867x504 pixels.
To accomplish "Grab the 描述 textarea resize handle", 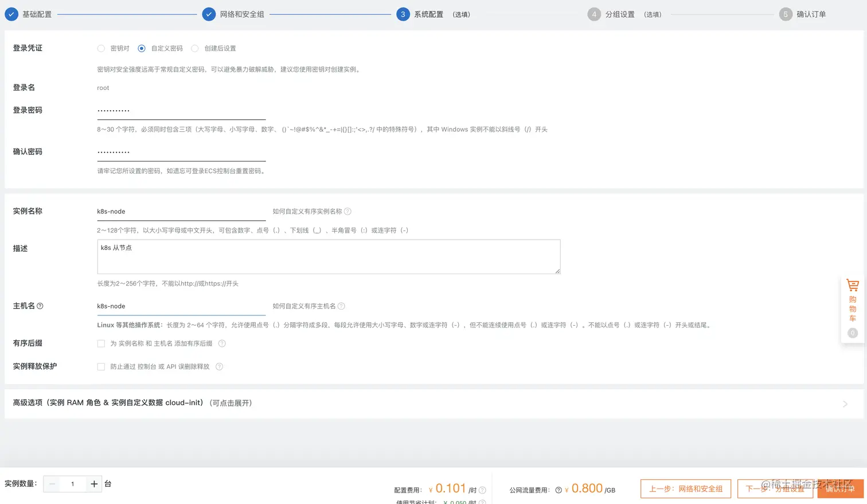I will coord(557,271).
